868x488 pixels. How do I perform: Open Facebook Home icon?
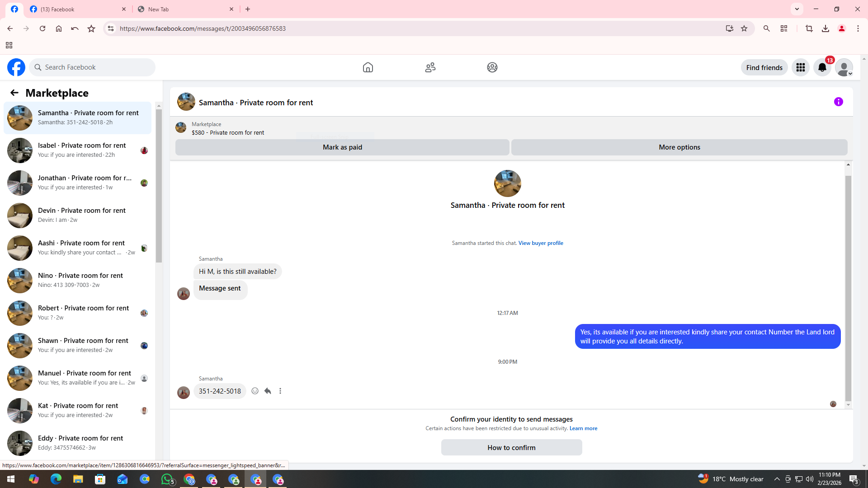[368, 67]
